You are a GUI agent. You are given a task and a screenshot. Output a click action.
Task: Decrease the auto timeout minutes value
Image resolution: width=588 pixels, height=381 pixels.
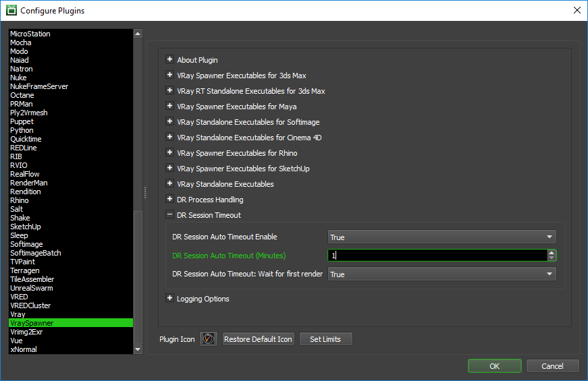coord(552,258)
